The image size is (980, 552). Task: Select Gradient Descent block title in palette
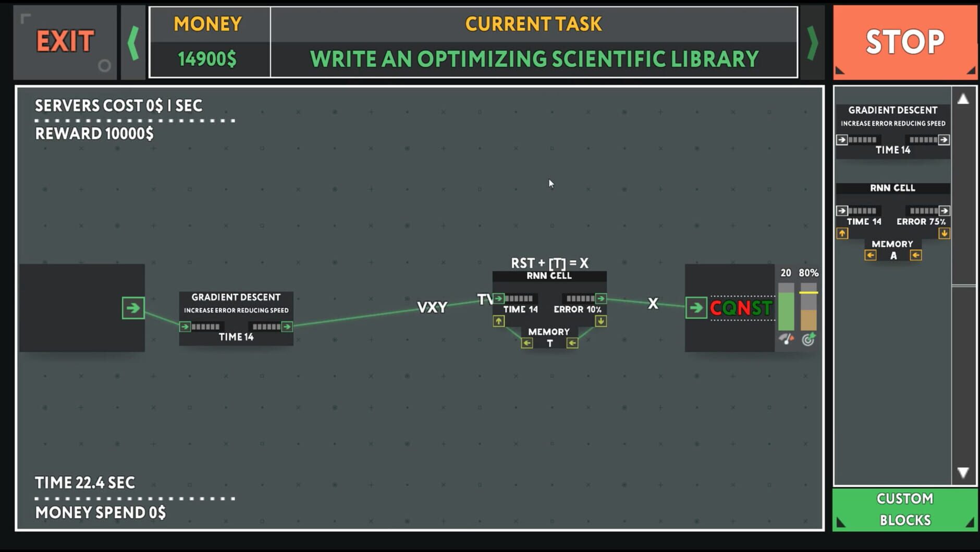[892, 110]
